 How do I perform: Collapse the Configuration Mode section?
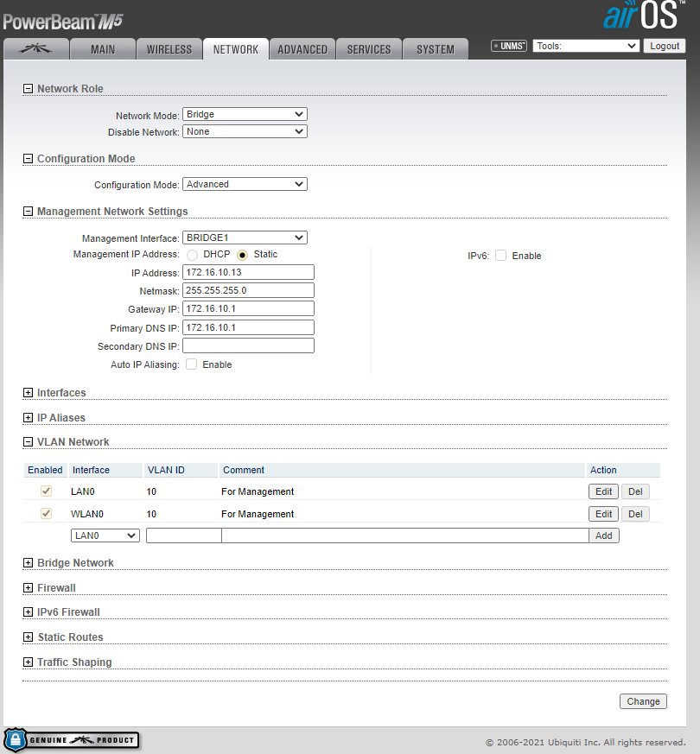(x=28, y=159)
